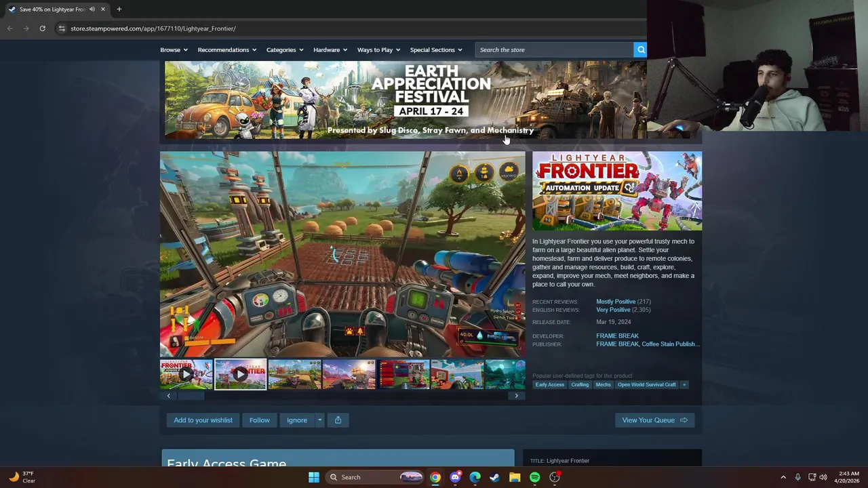The image size is (868, 488).
Task: Go back with the browser back arrow
Action: pyautogui.click(x=9, y=28)
